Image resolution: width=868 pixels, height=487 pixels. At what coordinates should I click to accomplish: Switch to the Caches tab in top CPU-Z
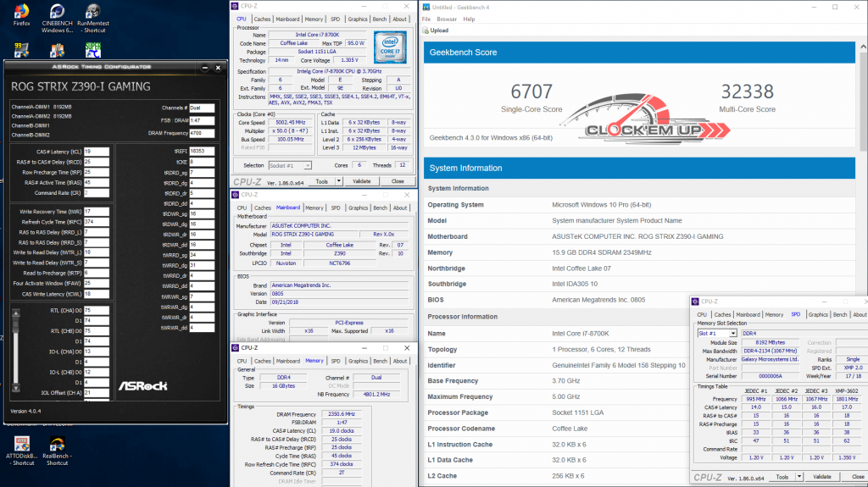[x=263, y=18]
